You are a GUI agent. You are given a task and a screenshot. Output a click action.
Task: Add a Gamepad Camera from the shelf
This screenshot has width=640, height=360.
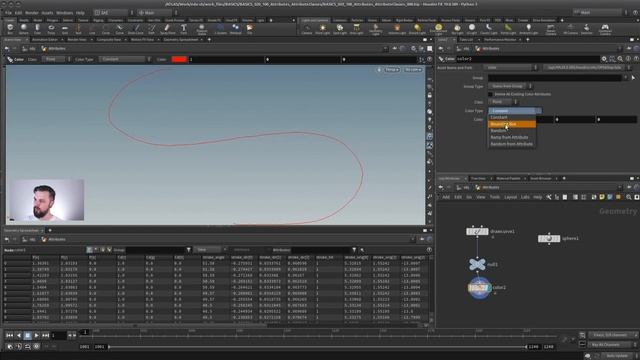coord(605,29)
